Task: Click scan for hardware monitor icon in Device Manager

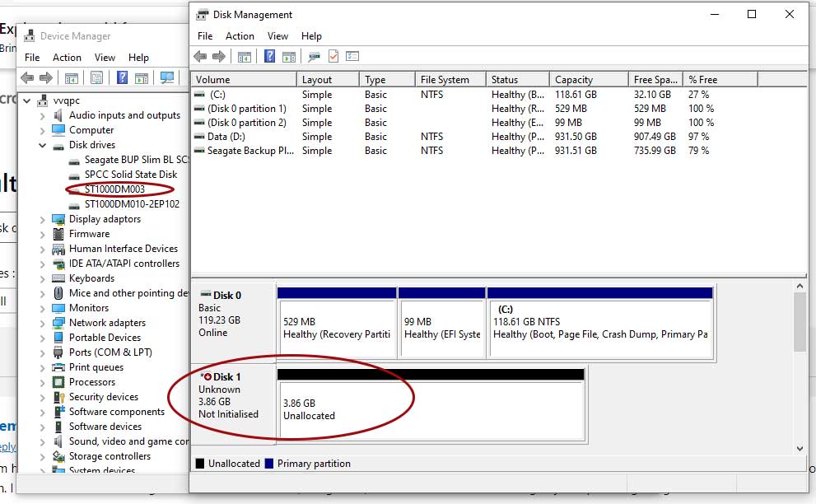Action: 167,78
